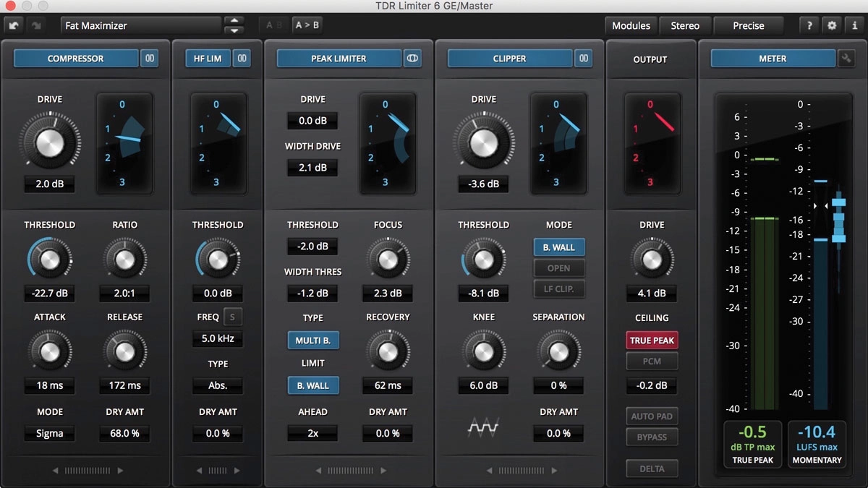The image size is (868, 488).
Task: Adjust the Output Drive knob
Action: (x=652, y=258)
